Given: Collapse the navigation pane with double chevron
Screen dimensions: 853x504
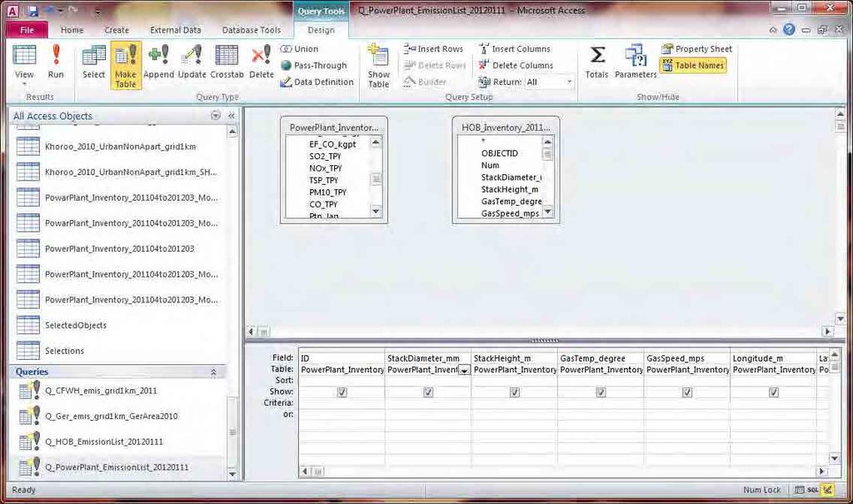Looking at the screenshot, I should [x=232, y=116].
